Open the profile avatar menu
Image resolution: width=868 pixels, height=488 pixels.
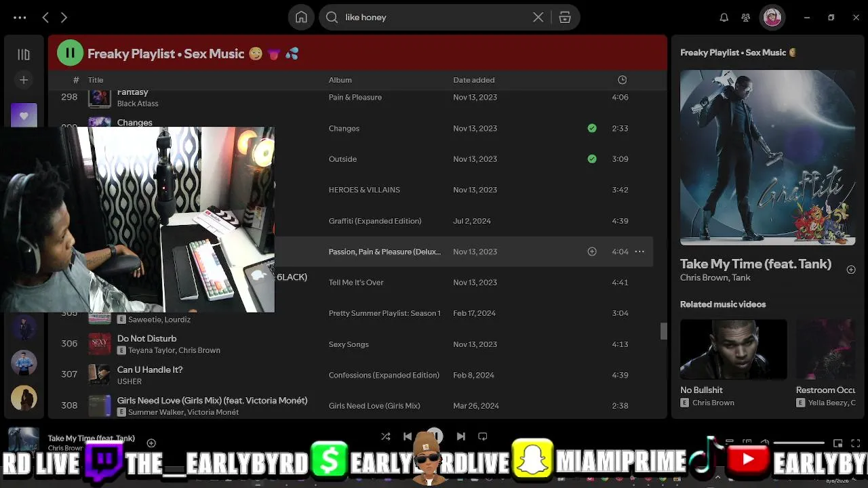click(x=772, y=18)
